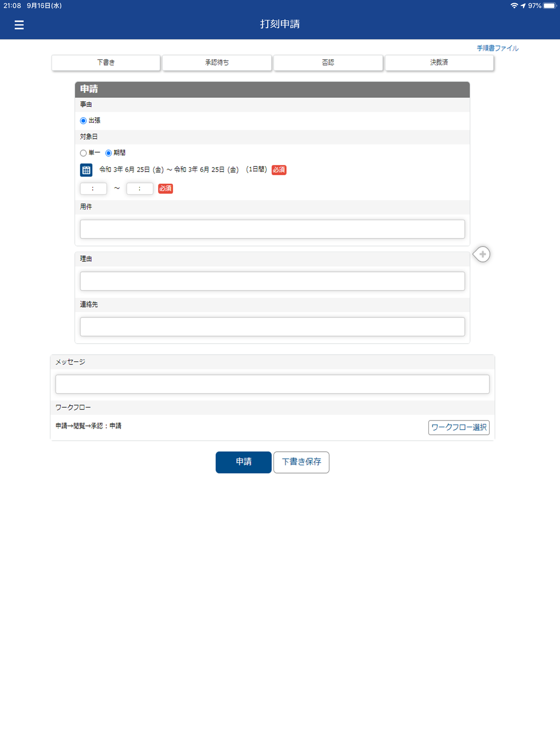
Task: Click the 連絡先 text field
Action: (x=272, y=326)
